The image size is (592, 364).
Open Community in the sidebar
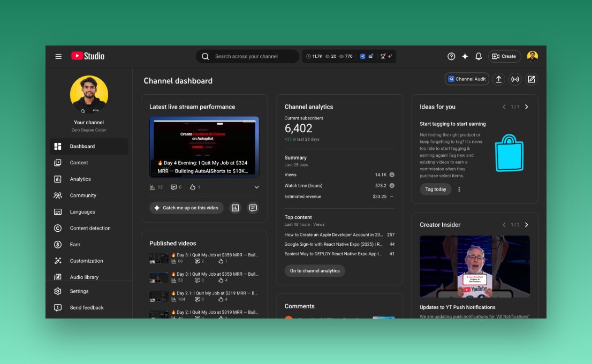pos(89,195)
